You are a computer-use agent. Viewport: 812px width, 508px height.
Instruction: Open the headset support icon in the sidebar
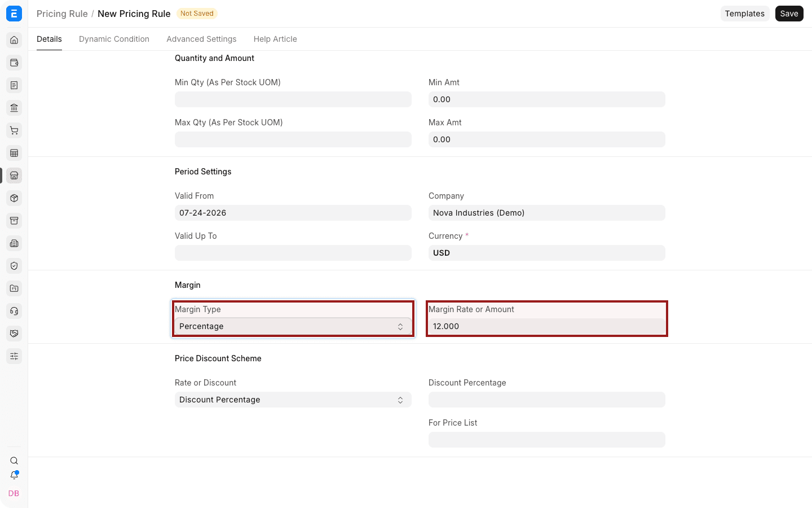14,311
